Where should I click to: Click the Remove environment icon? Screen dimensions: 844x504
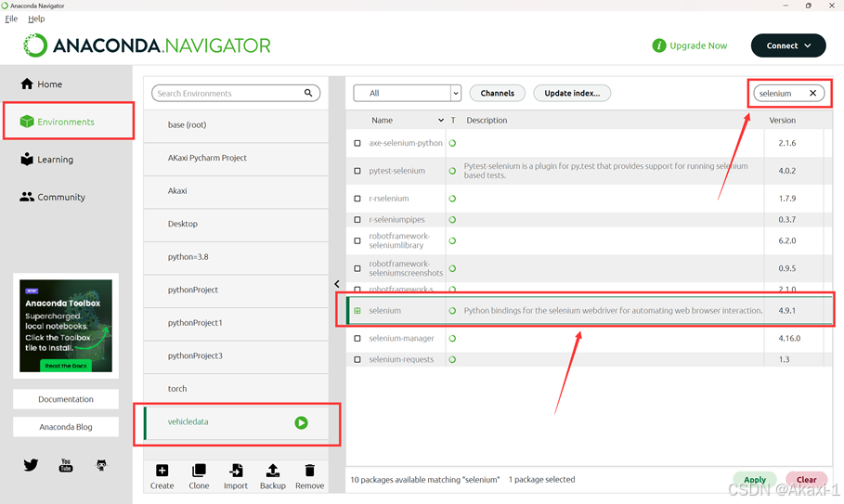click(309, 471)
